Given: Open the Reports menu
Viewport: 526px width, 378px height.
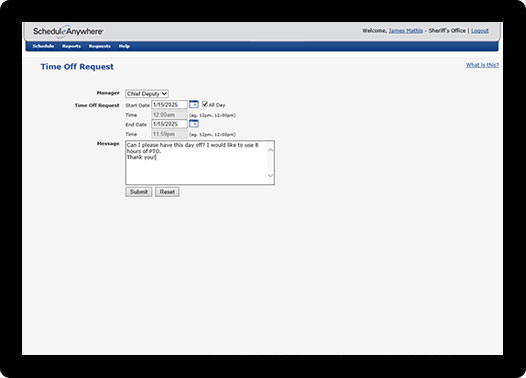Looking at the screenshot, I should 71,46.
